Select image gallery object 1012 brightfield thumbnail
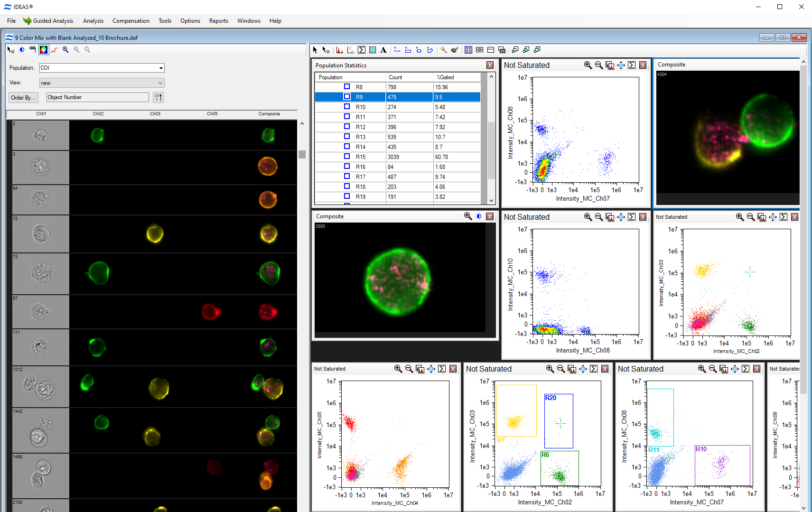This screenshot has width=812, height=512. pyautogui.click(x=40, y=386)
